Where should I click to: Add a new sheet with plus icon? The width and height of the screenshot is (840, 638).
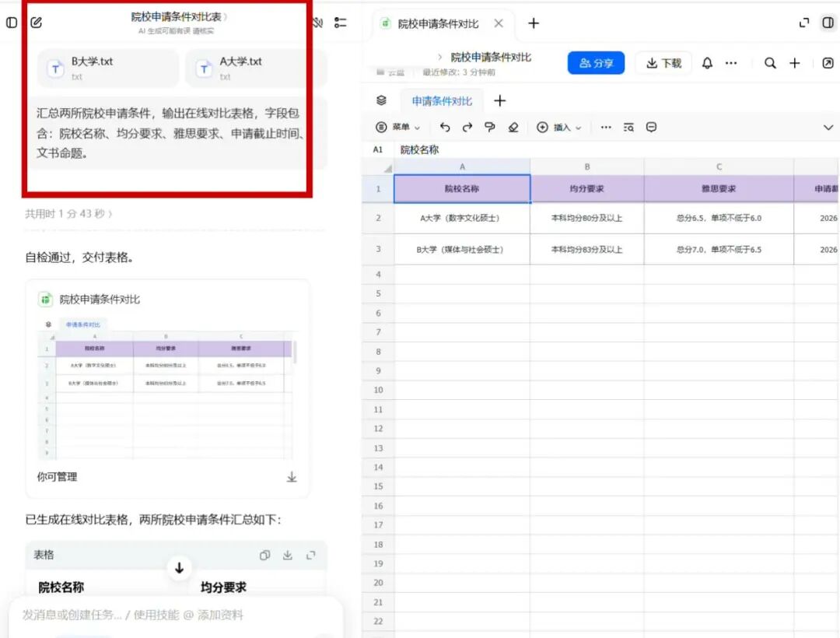(x=500, y=100)
